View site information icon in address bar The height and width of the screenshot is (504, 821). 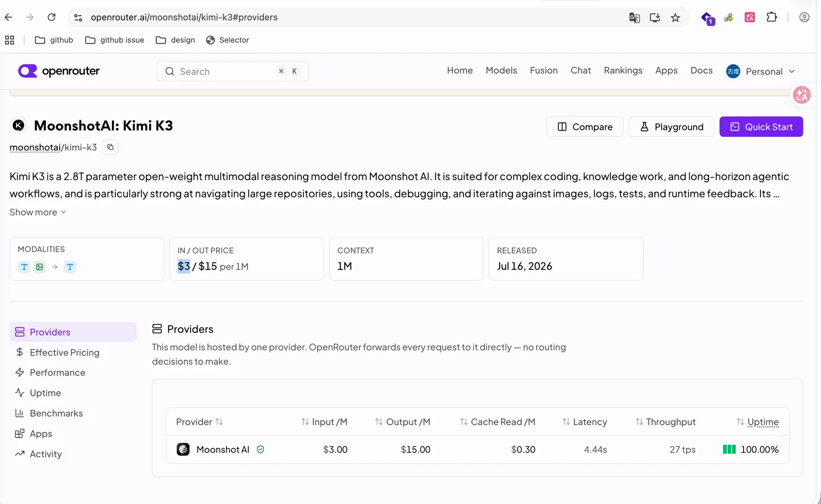tap(78, 17)
